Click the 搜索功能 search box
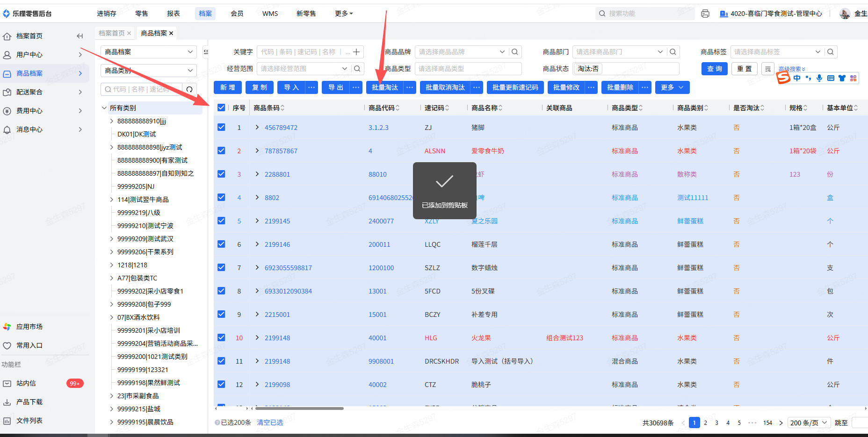868x437 pixels. pyautogui.click(x=645, y=14)
